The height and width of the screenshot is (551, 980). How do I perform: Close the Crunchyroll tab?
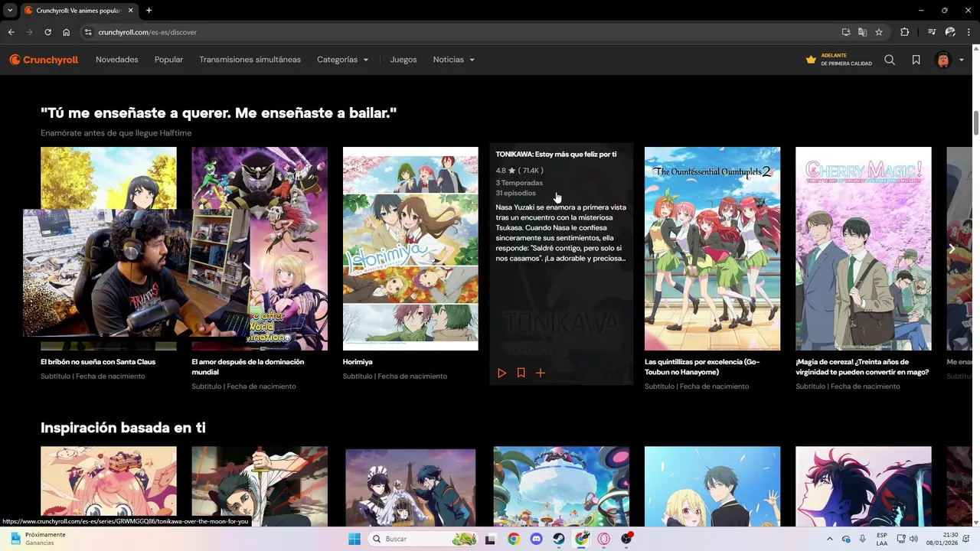129,10
